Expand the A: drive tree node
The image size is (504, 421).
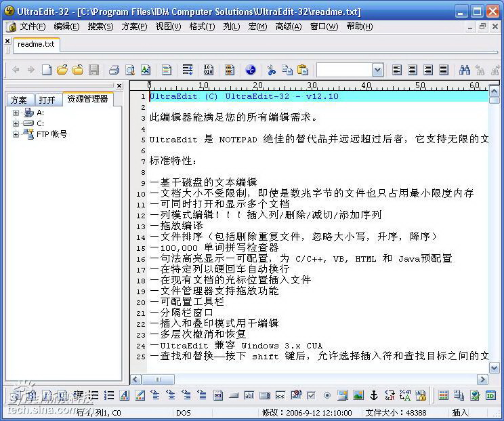(16, 113)
